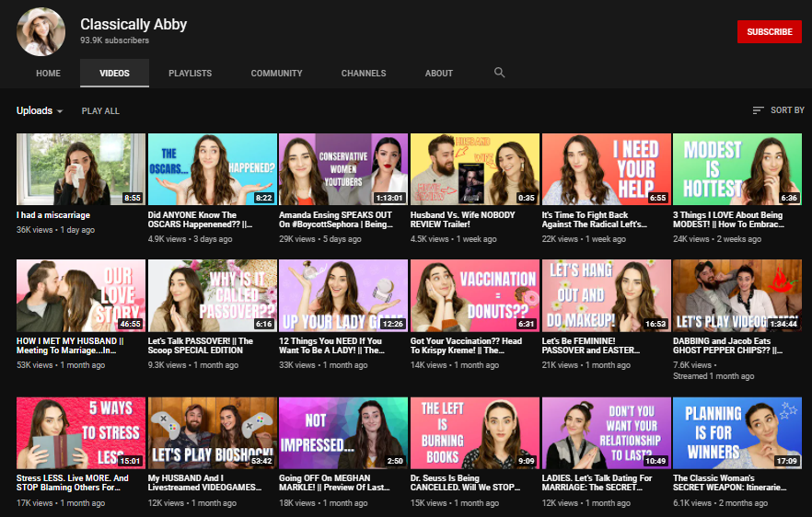Click the 'Classically Abby' channel name

(133, 24)
